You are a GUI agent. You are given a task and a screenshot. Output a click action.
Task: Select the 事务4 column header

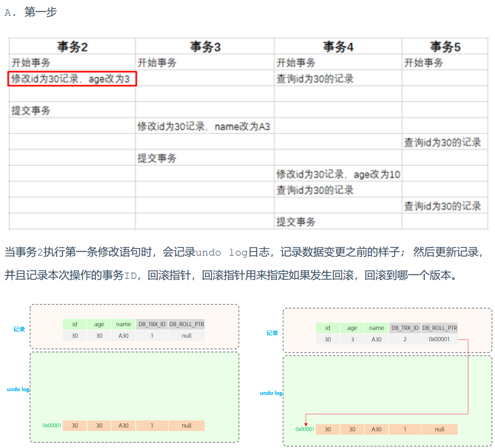[x=338, y=46]
